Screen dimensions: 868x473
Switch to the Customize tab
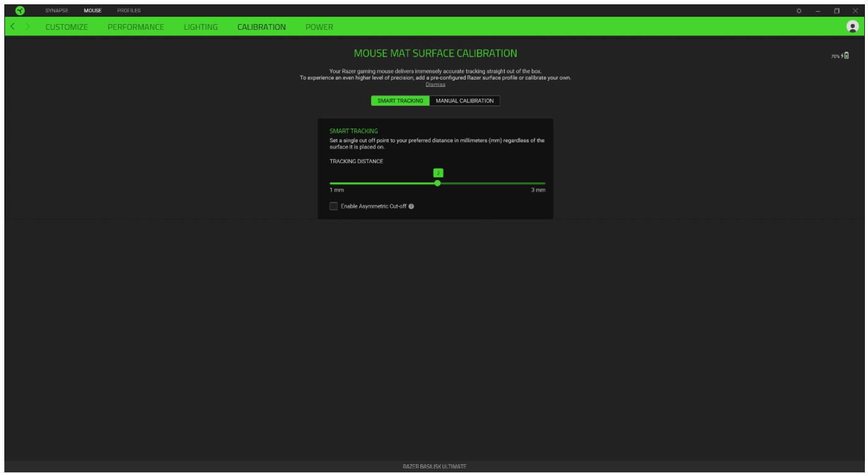(66, 27)
